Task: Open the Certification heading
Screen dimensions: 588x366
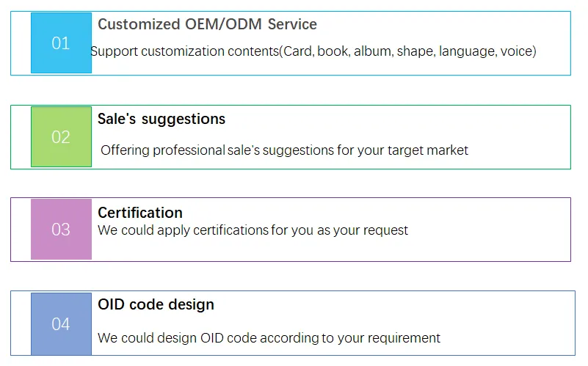Action: pyautogui.click(x=140, y=213)
